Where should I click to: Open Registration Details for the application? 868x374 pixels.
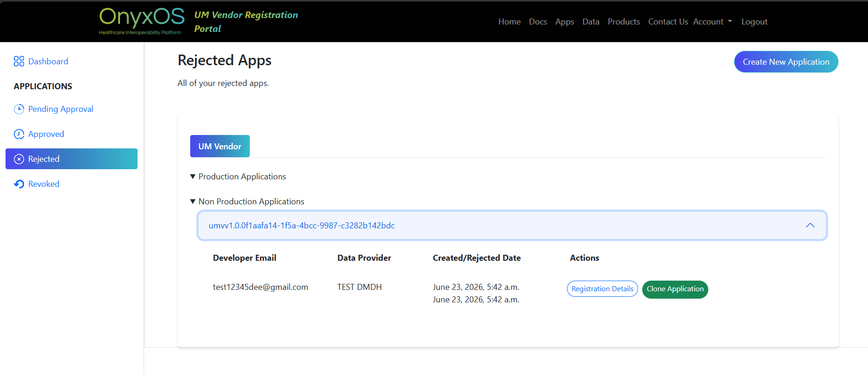point(602,289)
